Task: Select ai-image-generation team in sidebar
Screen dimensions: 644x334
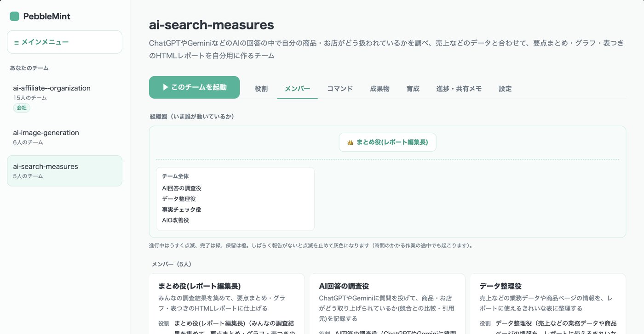Action: pos(64,137)
